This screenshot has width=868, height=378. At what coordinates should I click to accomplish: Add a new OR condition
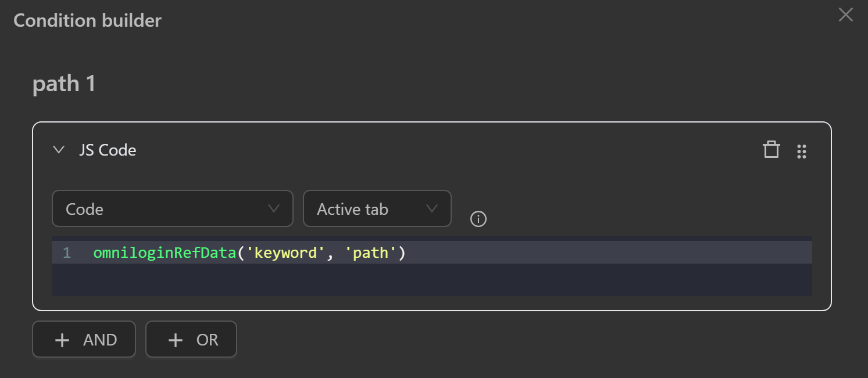191,339
